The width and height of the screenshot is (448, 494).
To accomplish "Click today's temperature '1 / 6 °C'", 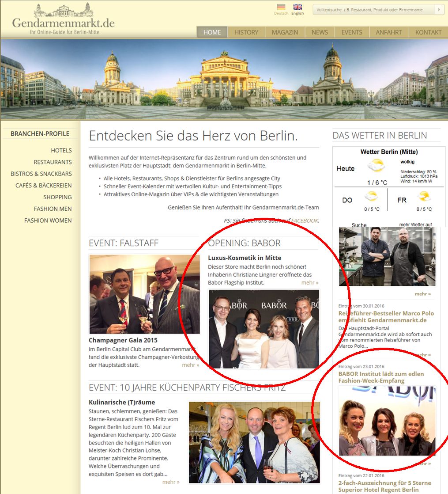I will click(x=377, y=183).
